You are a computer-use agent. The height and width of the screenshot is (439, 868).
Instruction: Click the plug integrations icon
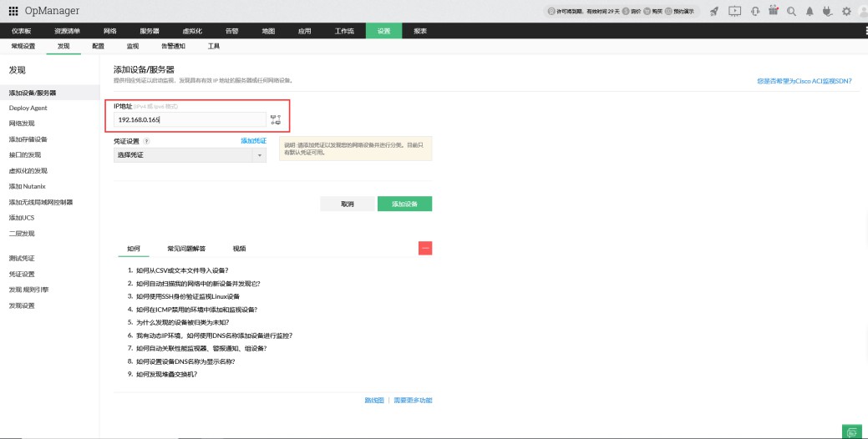[x=828, y=11]
